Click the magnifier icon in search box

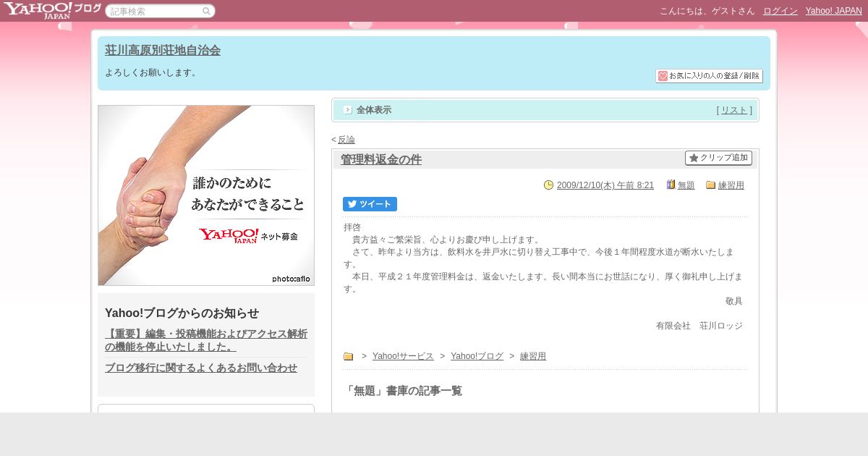[x=206, y=11]
